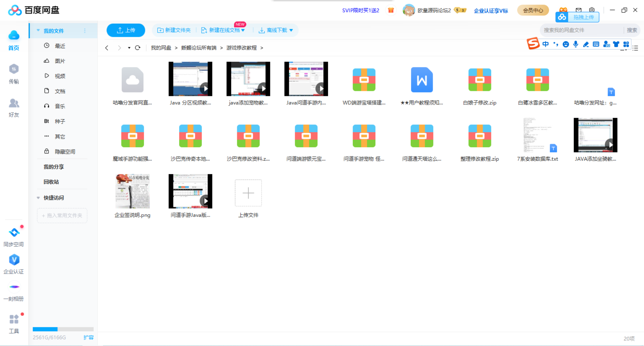Image resolution: width=644 pixels, height=346 pixels.
Task: Click 扩容 to expand storage
Action: pos(89,337)
